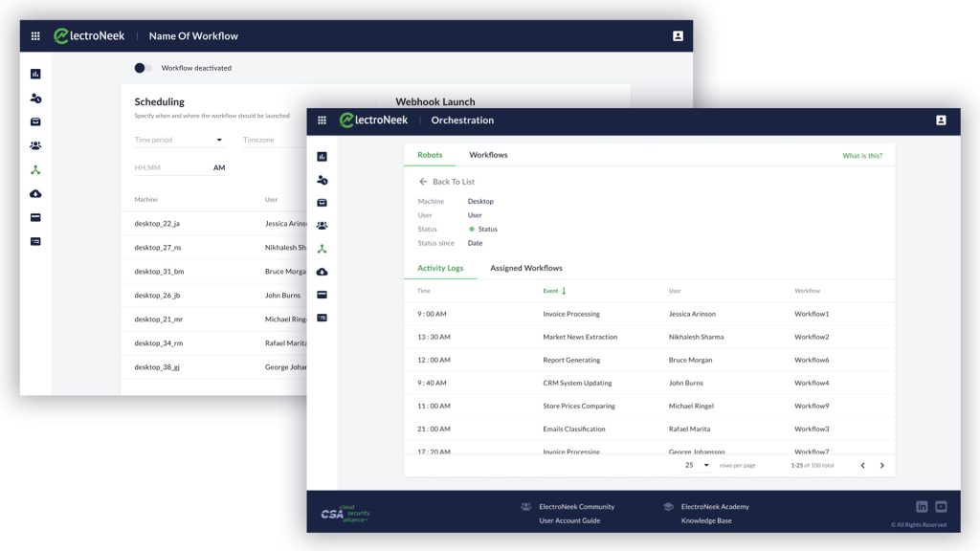Select the green orchestration icon in the Orchestration sidebar
980x551 pixels.
[322, 249]
